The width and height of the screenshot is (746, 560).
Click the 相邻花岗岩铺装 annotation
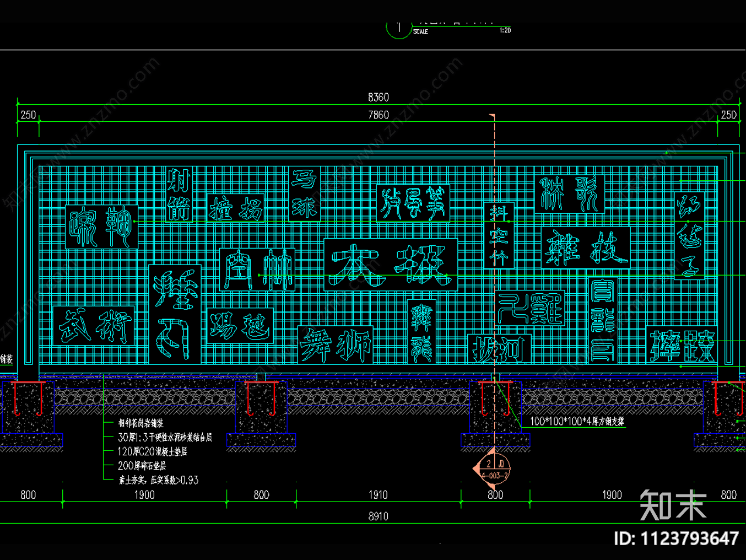coord(141,423)
